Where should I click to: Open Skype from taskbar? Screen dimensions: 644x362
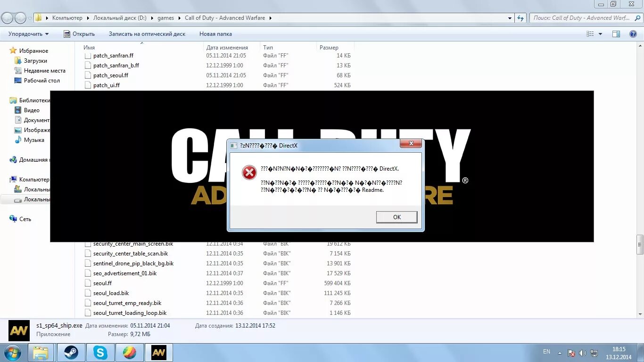point(100,353)
